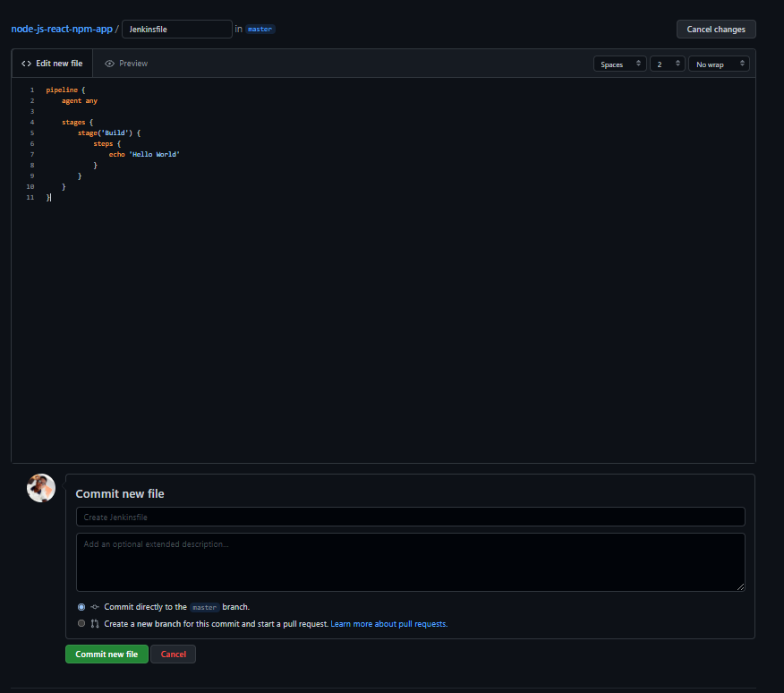This screenshot has width=784, height=693.
Task: Click the optional extended description text area
Action: point(410,561)
